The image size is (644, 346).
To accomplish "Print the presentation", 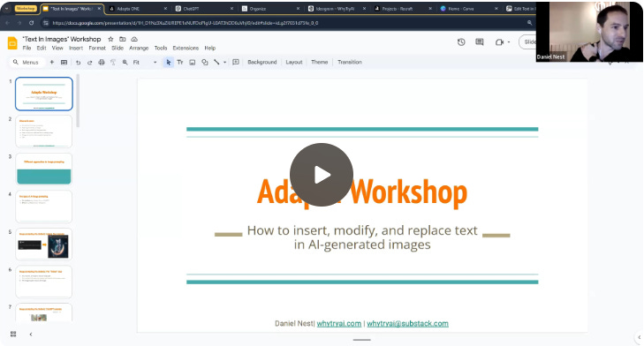I will click(x=102, y=63).
